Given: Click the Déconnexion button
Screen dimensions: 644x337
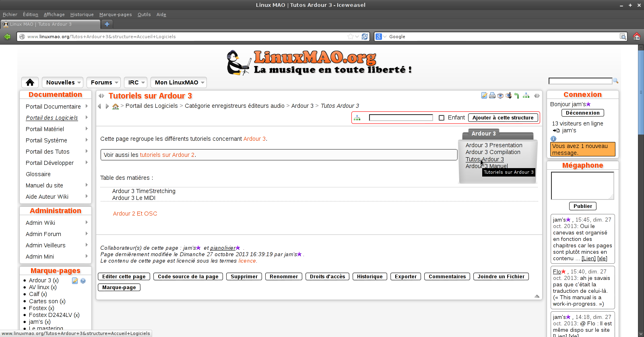Looking at the screenshot, I should [583, 113].
